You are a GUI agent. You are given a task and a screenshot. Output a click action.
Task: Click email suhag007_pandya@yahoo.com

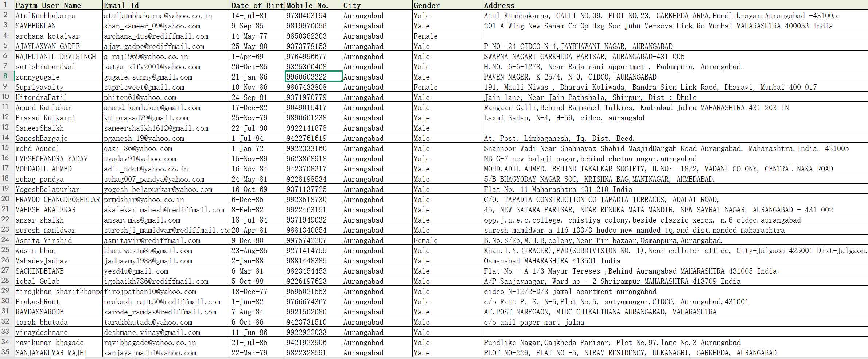click(x=166, y=179)
